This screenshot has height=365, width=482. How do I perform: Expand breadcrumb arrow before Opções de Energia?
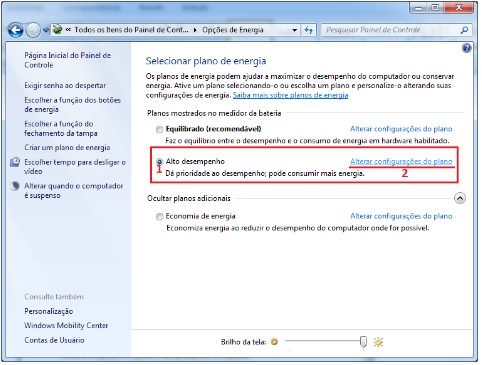click(195, 30)
